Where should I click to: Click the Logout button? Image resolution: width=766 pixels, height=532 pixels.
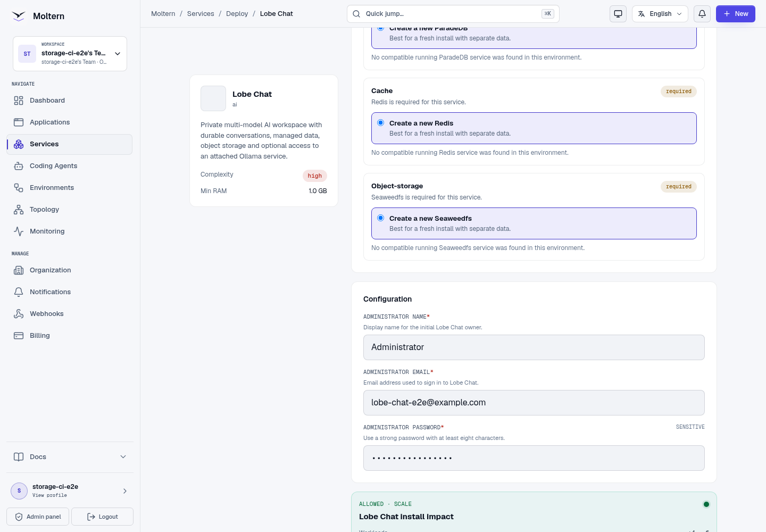pyautogui.click(x=102, y=517)
